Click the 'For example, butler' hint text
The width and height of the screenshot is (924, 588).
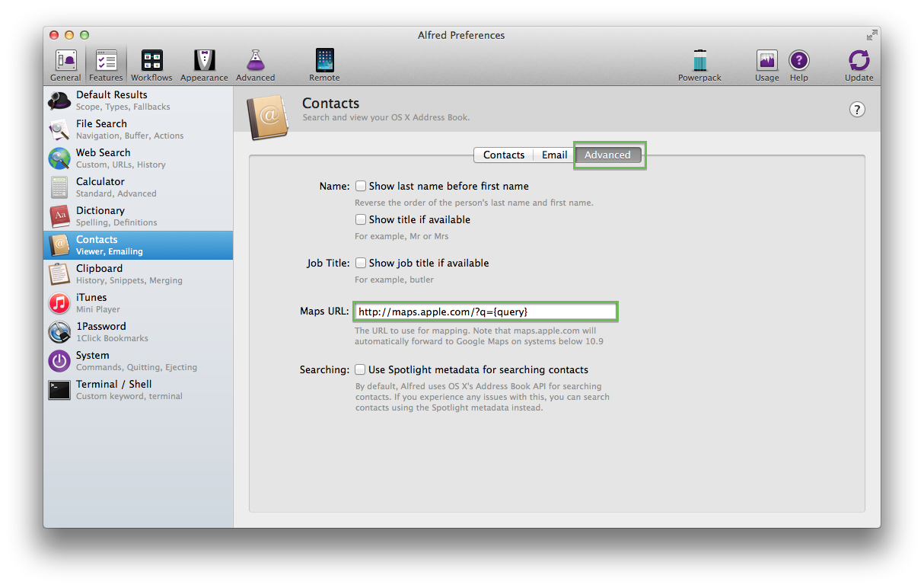click(x=394, y=280)
